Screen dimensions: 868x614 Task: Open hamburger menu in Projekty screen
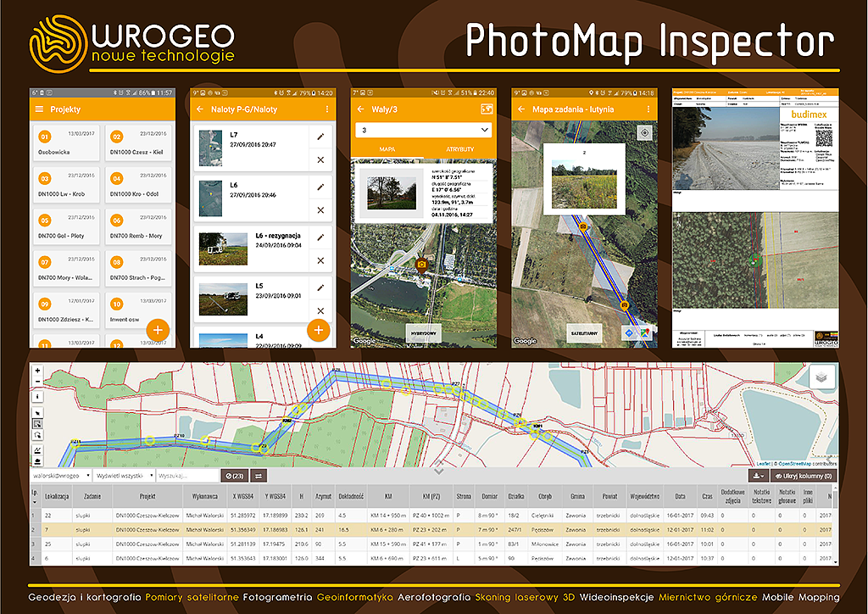tap(38, 109)
